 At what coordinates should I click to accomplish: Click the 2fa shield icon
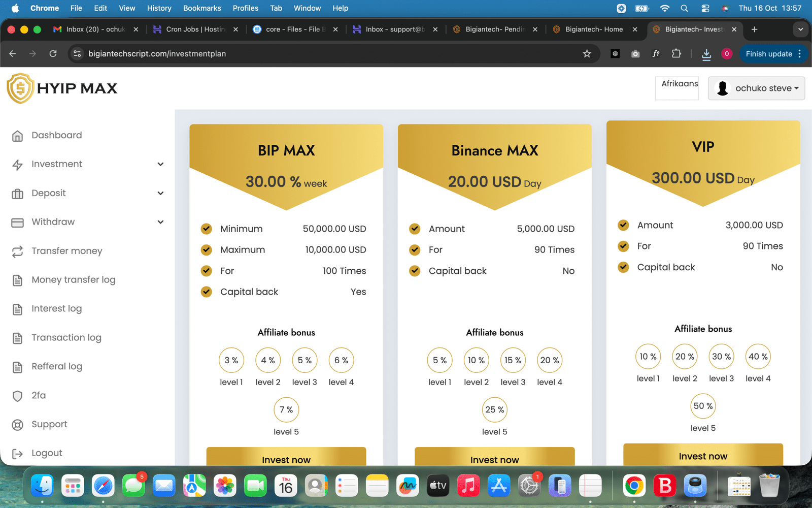(17, 396)
